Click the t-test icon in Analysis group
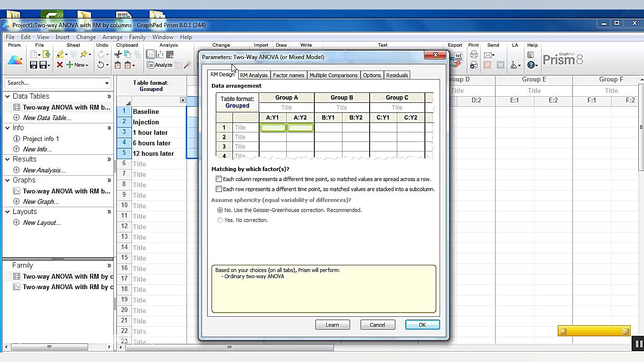Image resolution: width=644 pixels, height=362 pixels. click(x=160, y=54)
